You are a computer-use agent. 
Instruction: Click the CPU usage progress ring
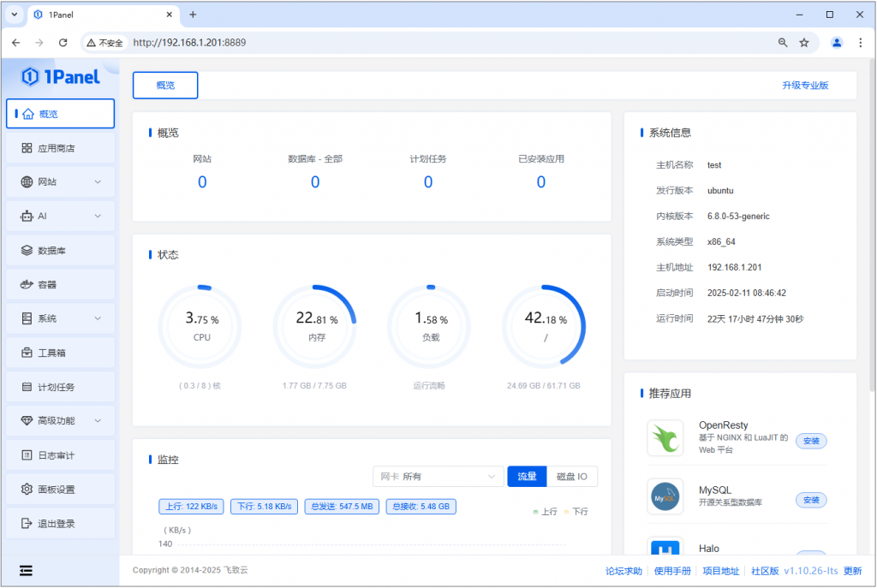click(200, 326)
